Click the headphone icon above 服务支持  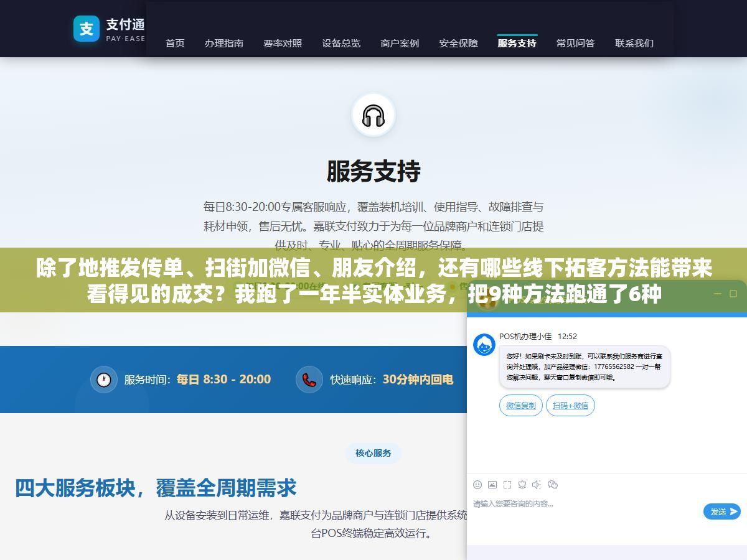click(374, 116)
